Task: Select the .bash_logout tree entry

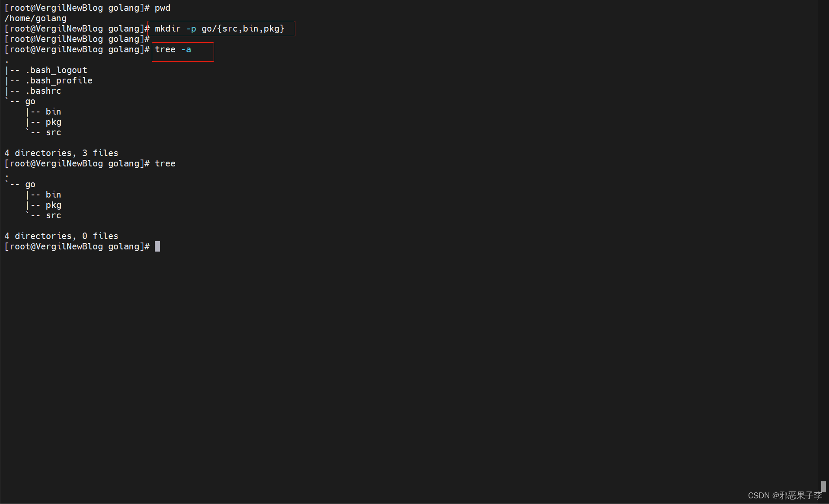Action: click(x=56, y=70)
